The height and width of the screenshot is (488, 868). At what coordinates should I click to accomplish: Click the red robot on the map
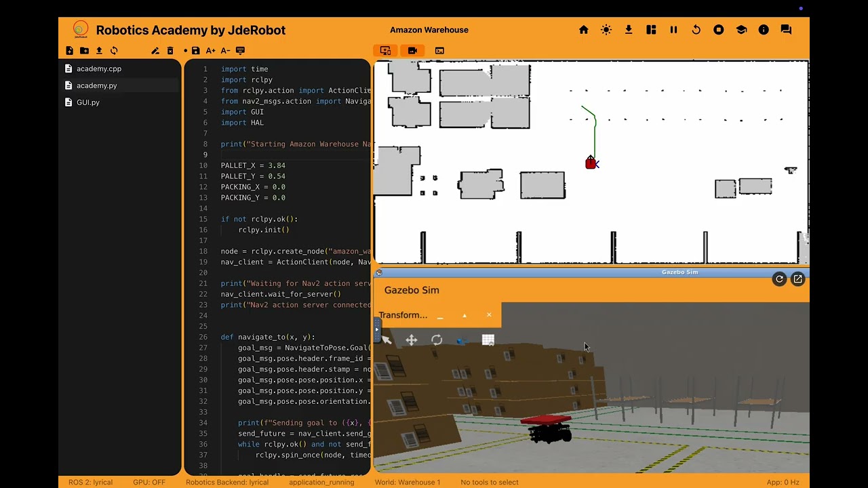click(x=591, y=163)
